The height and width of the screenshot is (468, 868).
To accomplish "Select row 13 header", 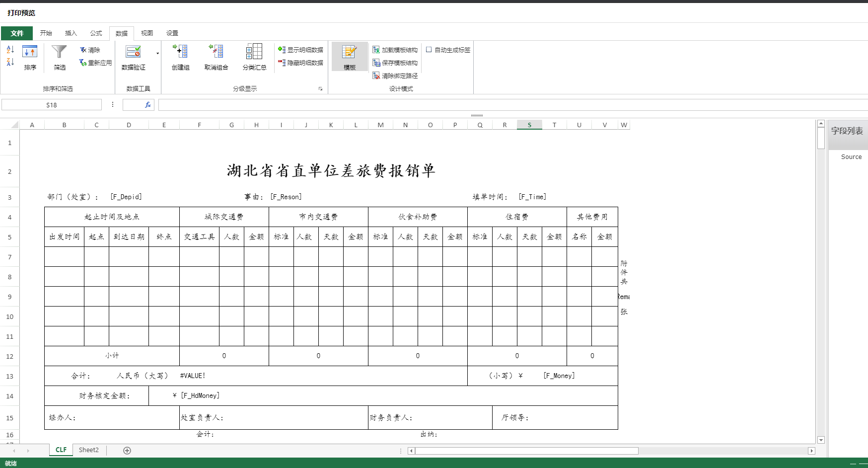I will click(x=10, y=376).
